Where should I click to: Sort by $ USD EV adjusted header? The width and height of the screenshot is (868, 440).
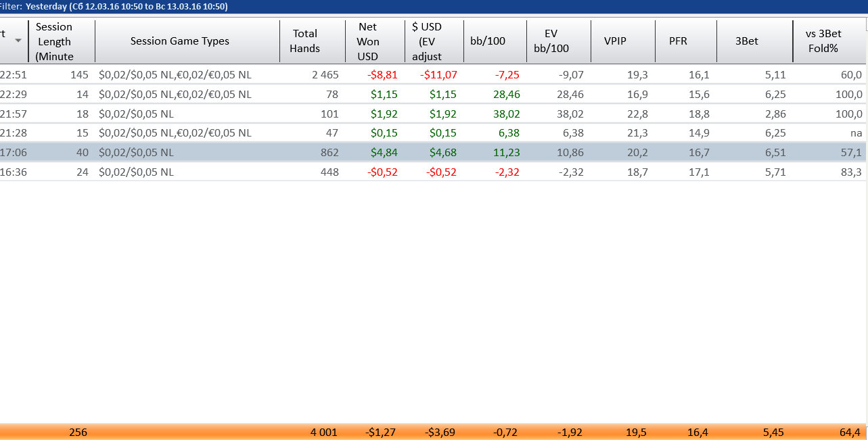434,41
